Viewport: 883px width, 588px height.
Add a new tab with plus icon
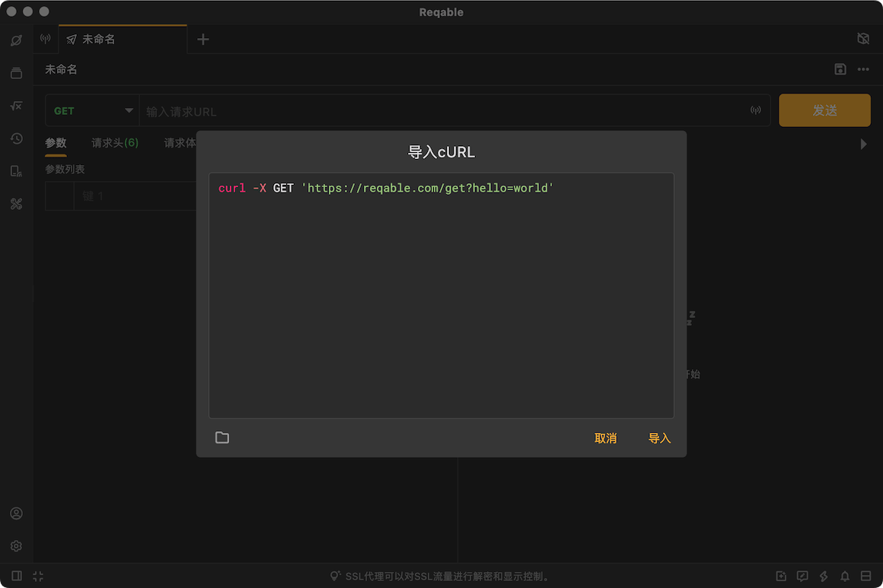pyautogui.click(x=203, y=40)
